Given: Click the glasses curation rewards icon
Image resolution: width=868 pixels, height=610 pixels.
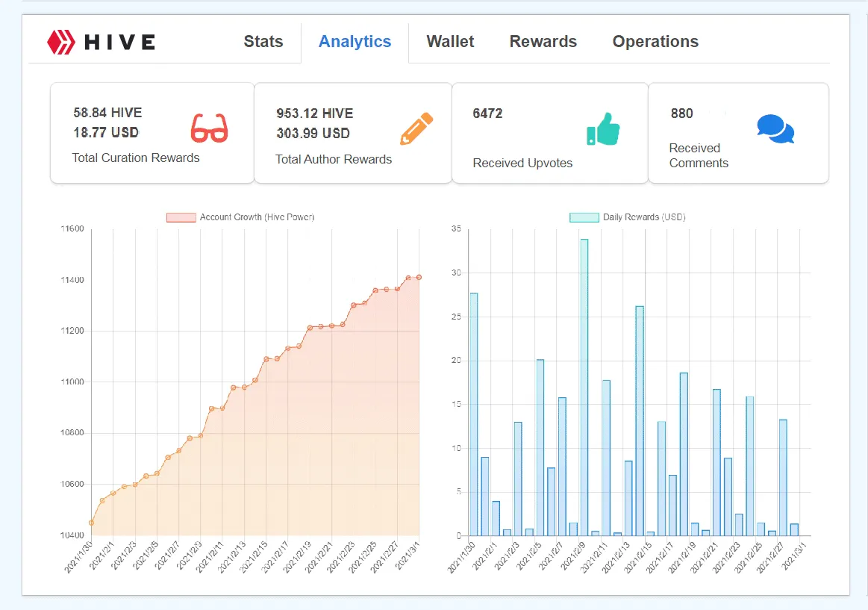Looking at the screenshot, I should click(209, 128).
